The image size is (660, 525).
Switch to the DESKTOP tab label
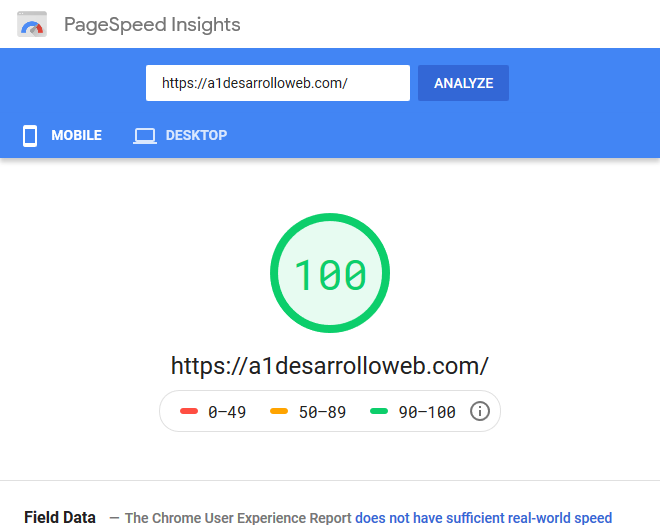click(x=196, y=135)
